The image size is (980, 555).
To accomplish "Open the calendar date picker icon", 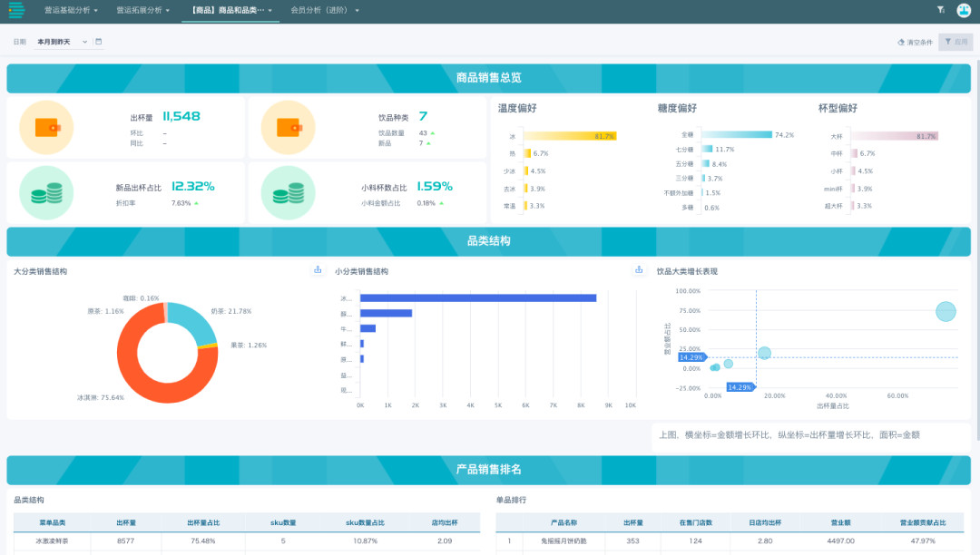I will 99,42.
